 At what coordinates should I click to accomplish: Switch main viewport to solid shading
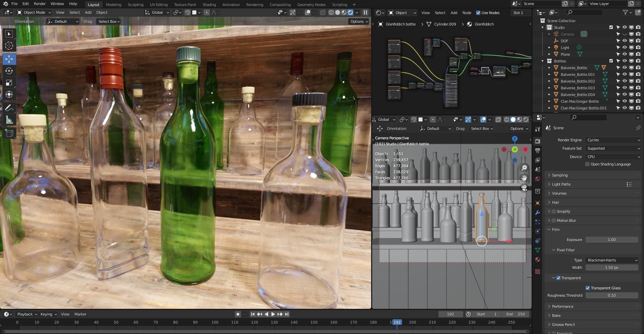(x=338, y=12)
